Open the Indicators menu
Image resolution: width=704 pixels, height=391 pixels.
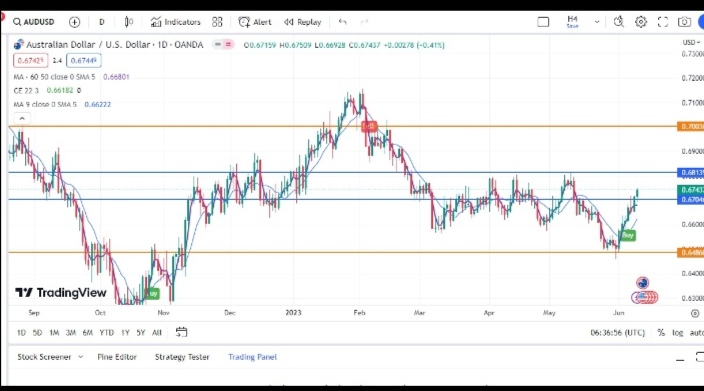[176, 22]
